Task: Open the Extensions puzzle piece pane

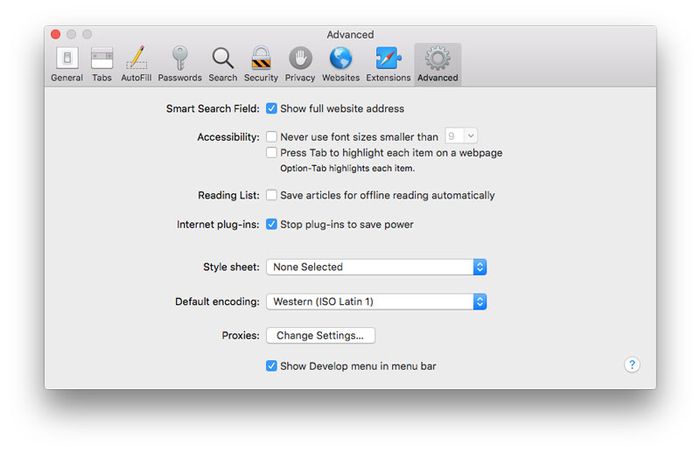Action: coord(388,64)
